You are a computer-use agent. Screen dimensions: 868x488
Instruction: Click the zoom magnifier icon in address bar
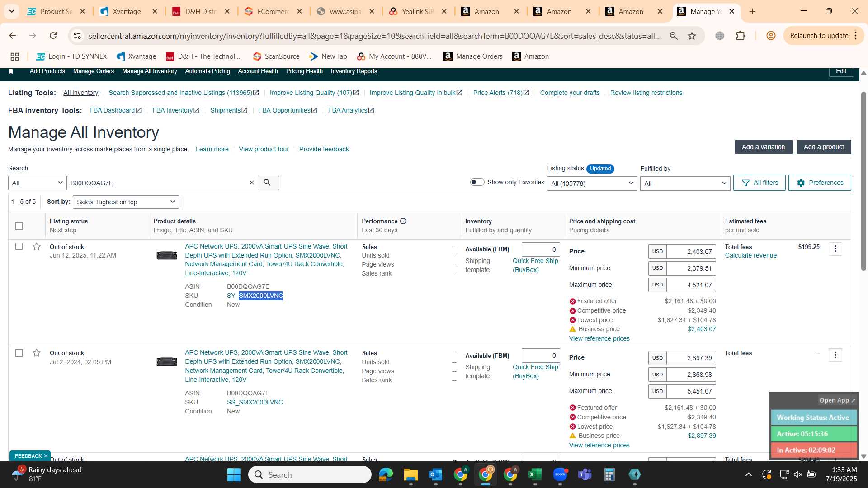tap(674, 36)
